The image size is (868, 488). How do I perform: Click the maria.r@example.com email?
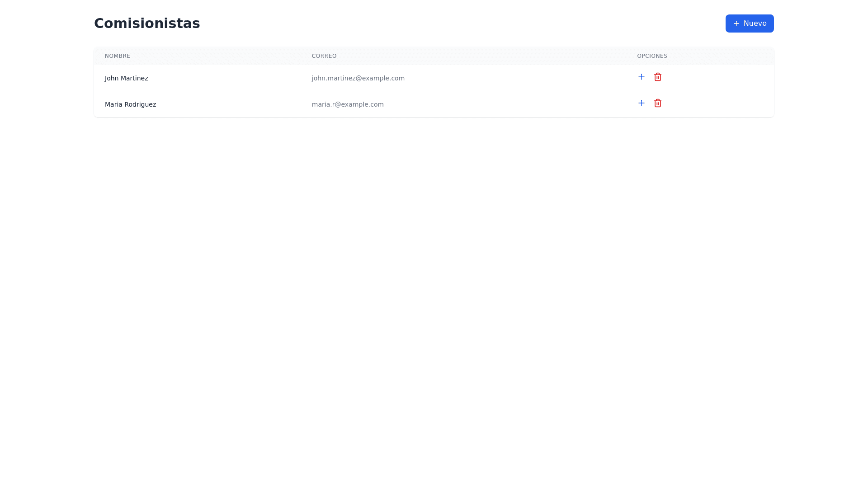click(348, 104)
